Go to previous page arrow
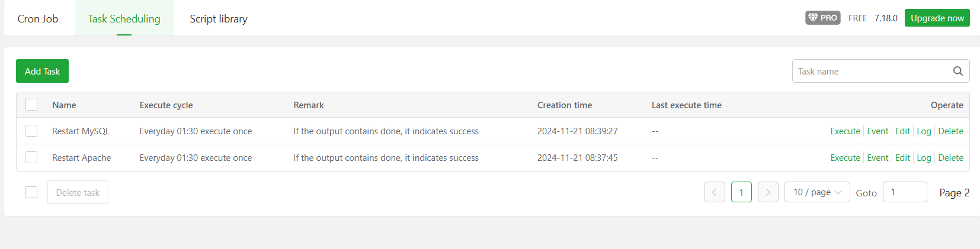The height and width of the screenshot is (249, 980). click(x=715, y=192)
